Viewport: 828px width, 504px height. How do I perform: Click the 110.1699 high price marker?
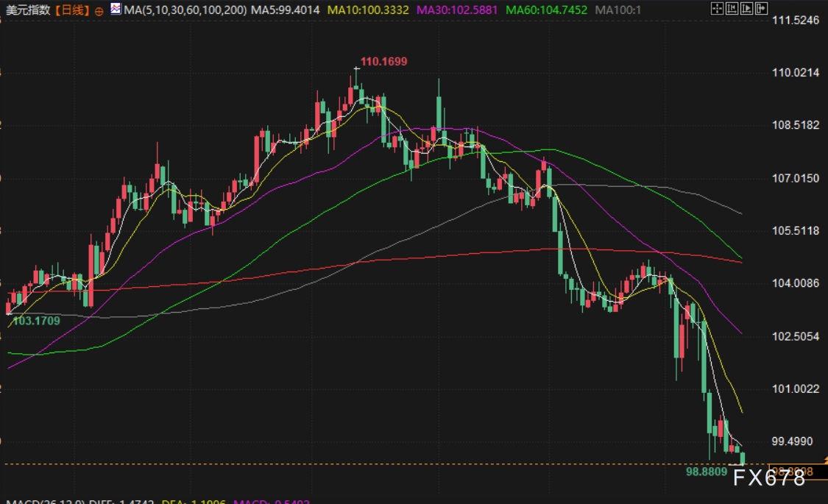[383, 62]
